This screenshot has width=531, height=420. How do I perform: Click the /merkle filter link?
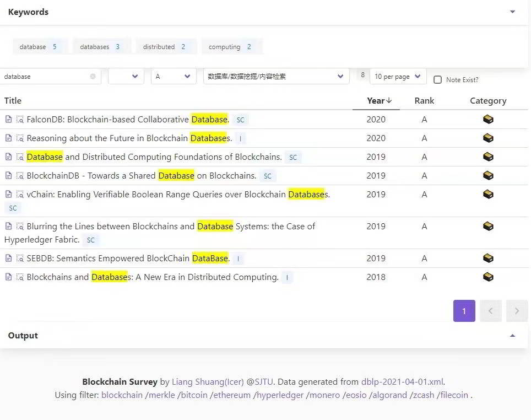tap(160, 395)
